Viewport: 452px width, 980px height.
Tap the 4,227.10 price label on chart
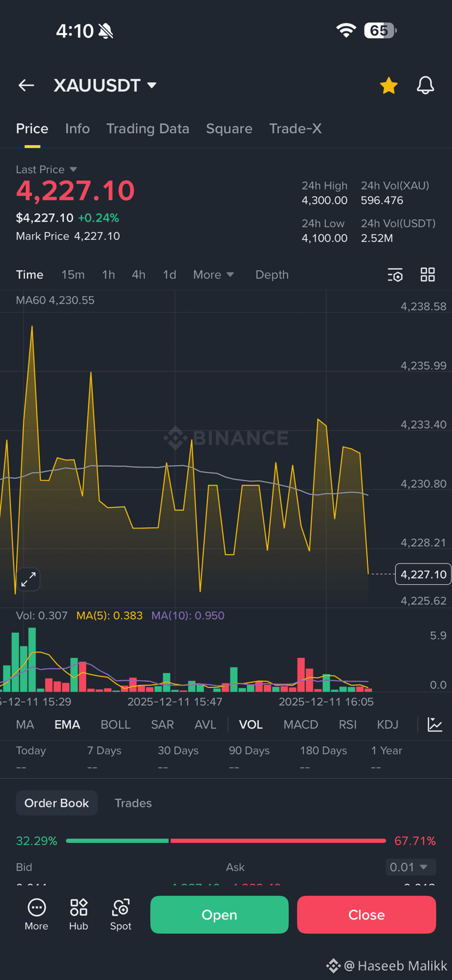point(423,574)
